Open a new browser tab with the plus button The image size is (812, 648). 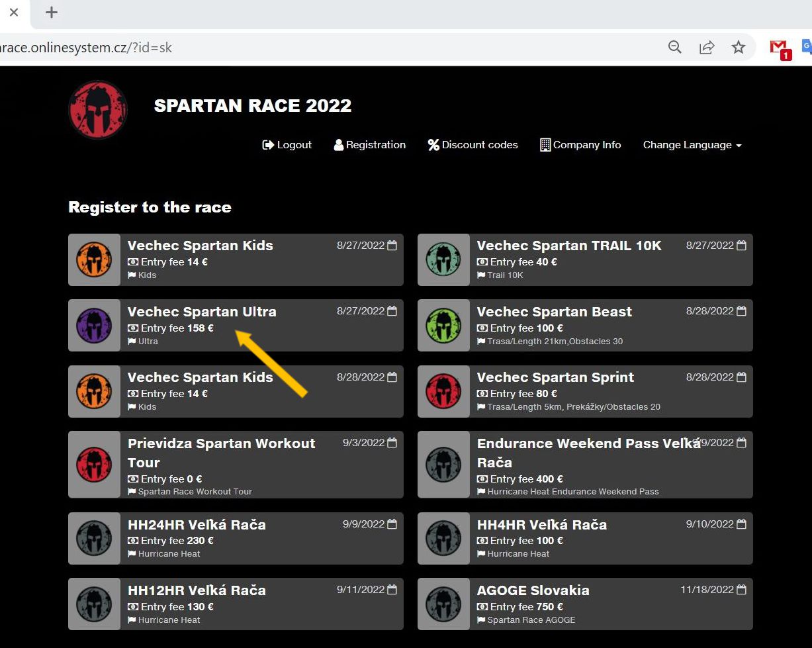point(52,13)
